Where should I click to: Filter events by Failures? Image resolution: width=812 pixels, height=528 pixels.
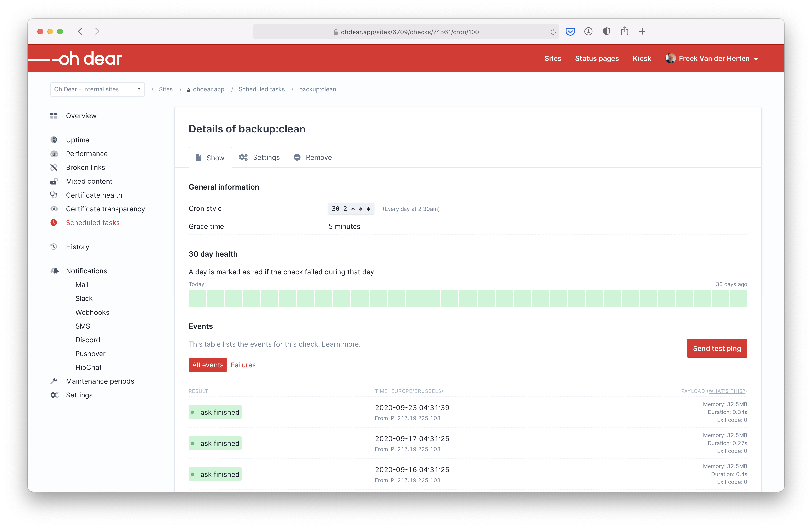coord(243,365)
